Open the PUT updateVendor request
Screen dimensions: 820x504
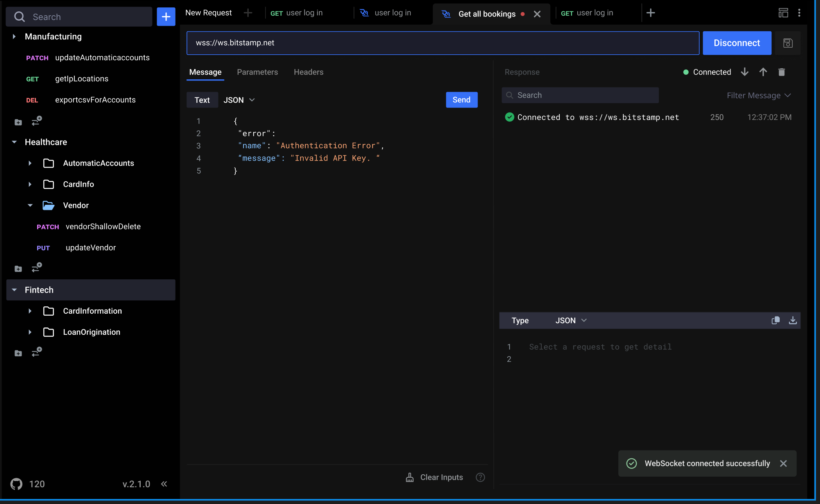[76, 248]
